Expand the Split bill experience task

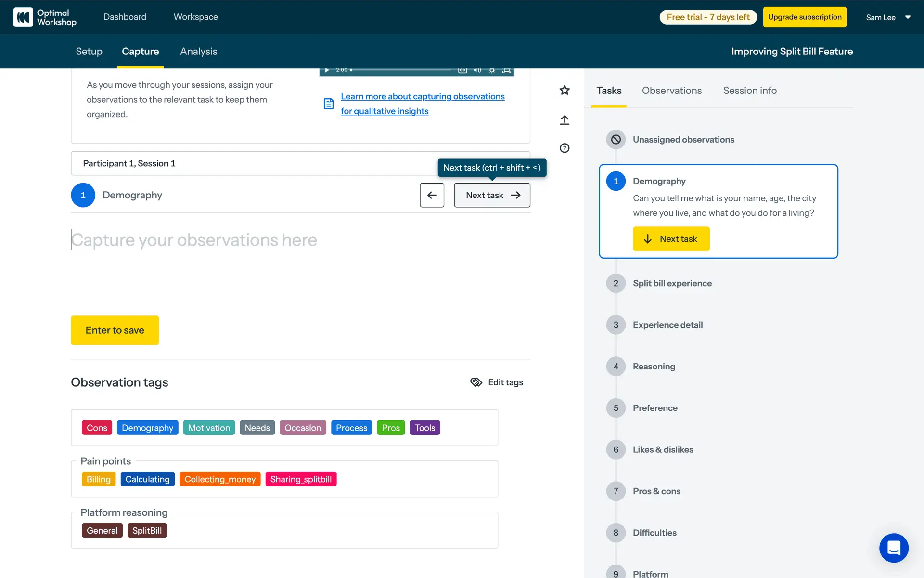672,283
